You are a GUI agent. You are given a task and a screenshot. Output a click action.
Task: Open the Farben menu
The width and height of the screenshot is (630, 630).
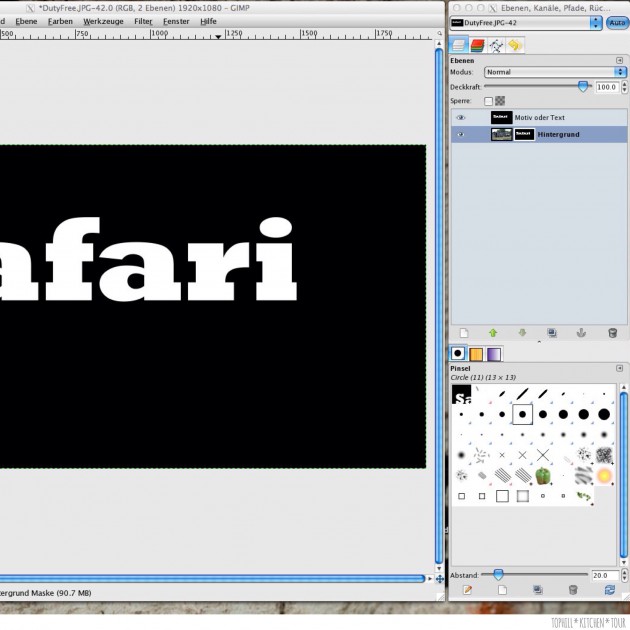60,21
